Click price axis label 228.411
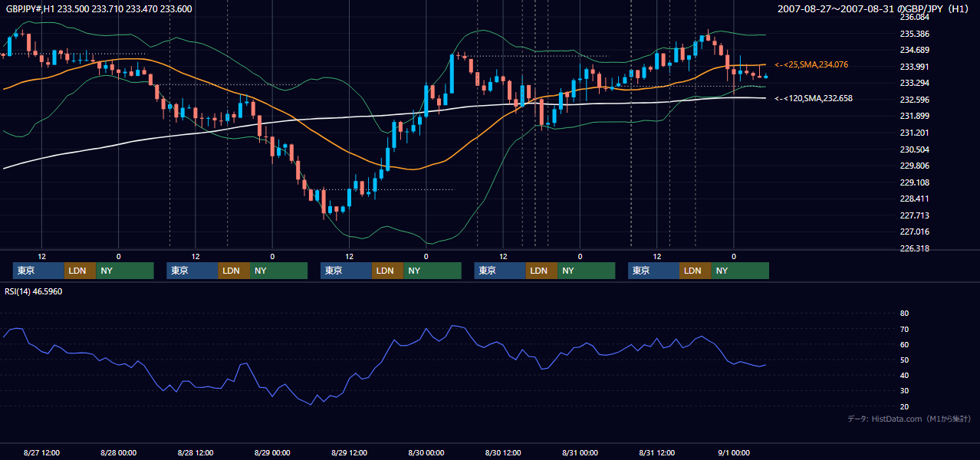 [914, 199]
